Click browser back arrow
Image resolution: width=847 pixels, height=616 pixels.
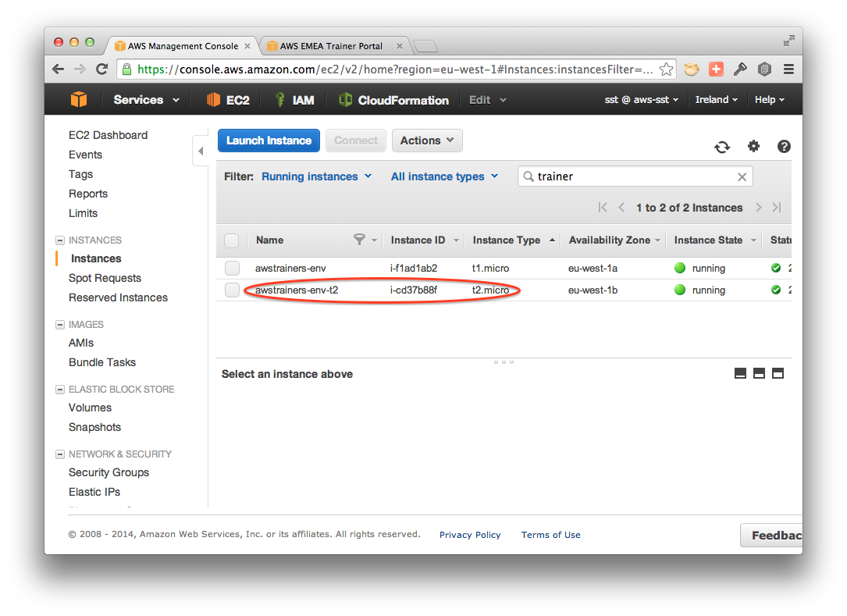click(59, 69)
